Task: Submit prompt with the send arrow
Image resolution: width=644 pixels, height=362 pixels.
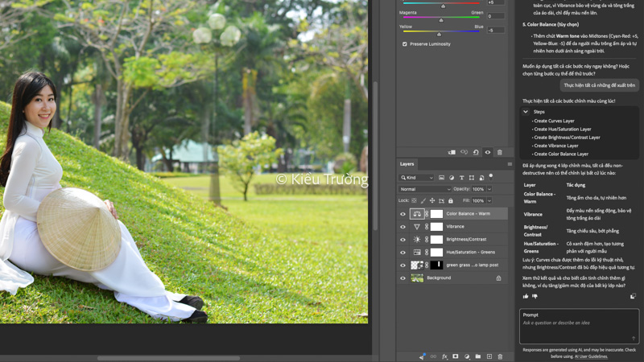Action: (x=634, y=338)
